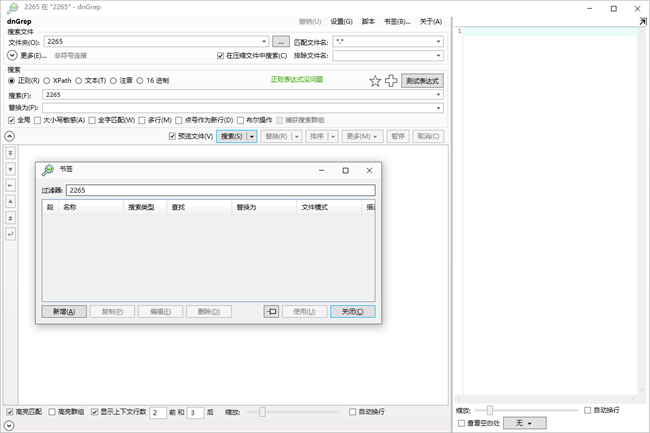Expand the 更多(E) circular chevron icon
The height and width of the screenshot is (433, 650).
(13, 56)
